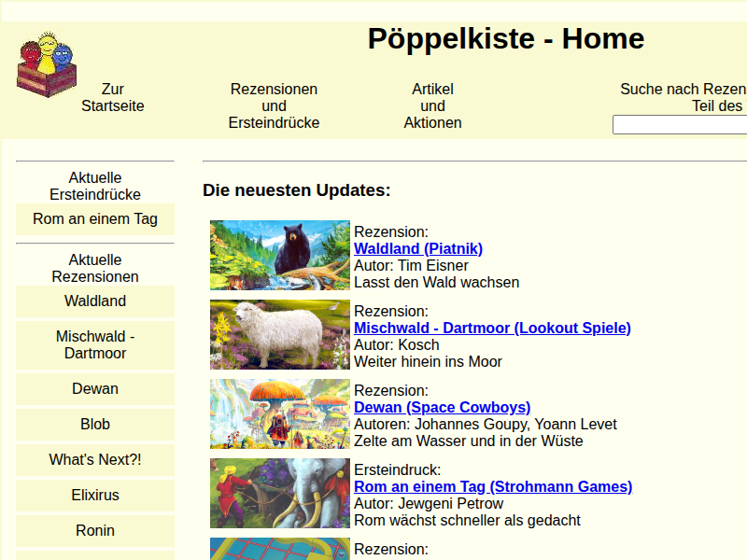Focus the review search text field
The image size is (747, 560).
(x=680, y=125)
